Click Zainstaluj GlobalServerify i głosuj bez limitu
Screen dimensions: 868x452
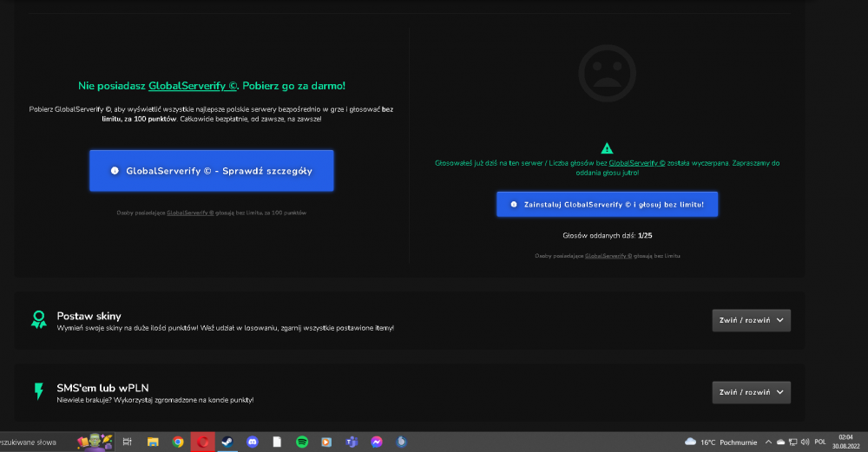click(608, 204)
